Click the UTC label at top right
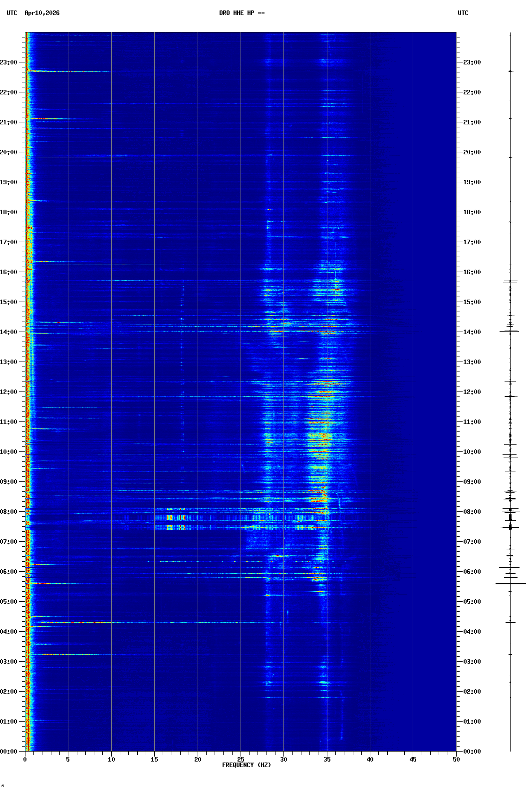This screenshot has width=532, height=791. (463, 13)
